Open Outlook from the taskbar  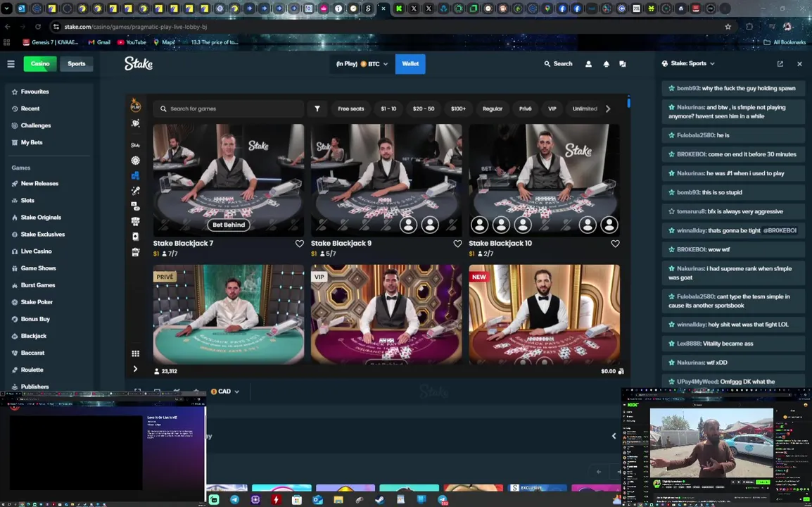tap(317, 500)
